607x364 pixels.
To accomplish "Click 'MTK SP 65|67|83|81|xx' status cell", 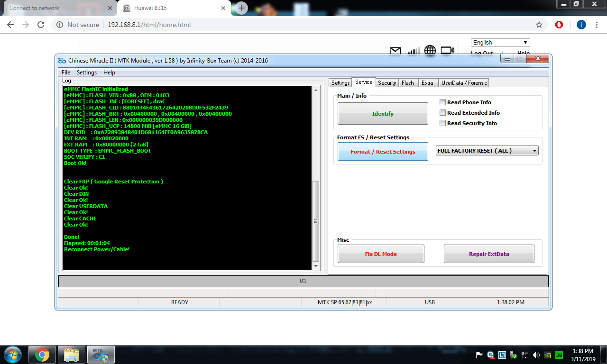I will (x=344, y=302).
